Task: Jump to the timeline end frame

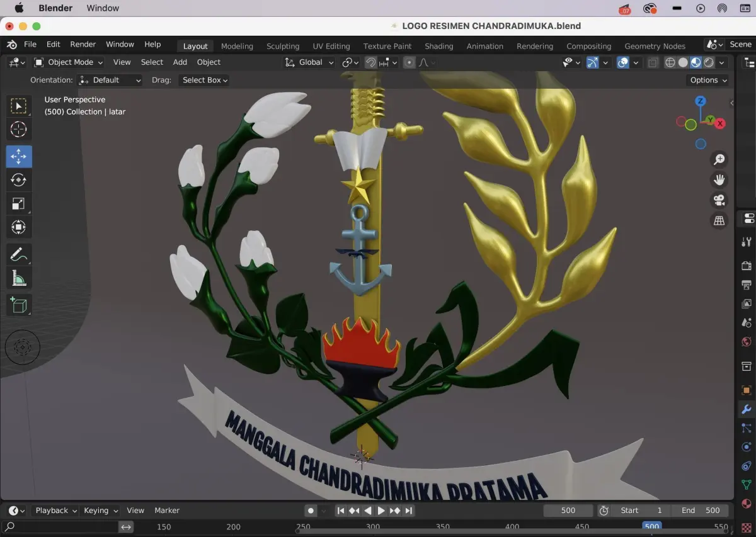Action: (409, 511)
